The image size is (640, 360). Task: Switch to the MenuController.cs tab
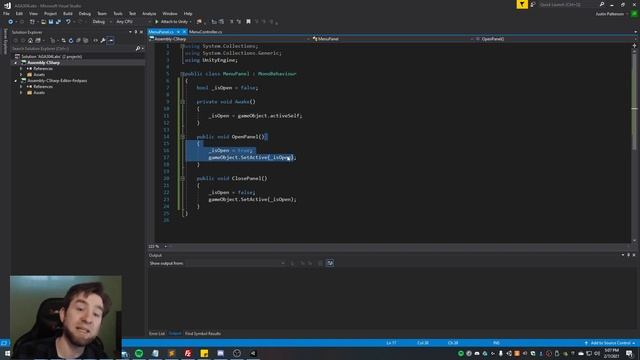click(x=206, y=32)
